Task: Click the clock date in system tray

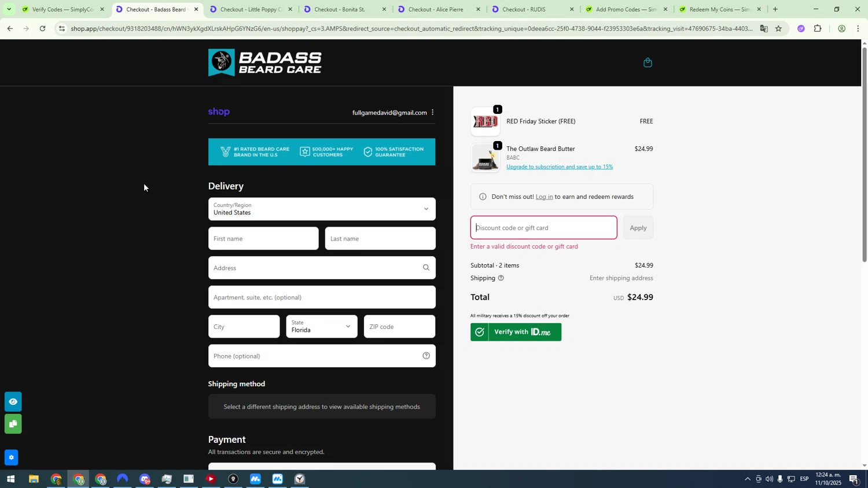Action: (x=829, y=479)
